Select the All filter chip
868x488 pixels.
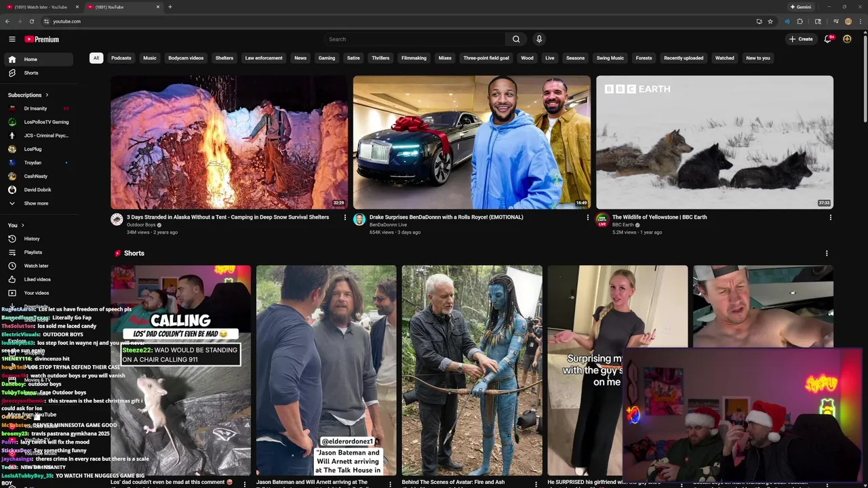[x=96, y=58]
